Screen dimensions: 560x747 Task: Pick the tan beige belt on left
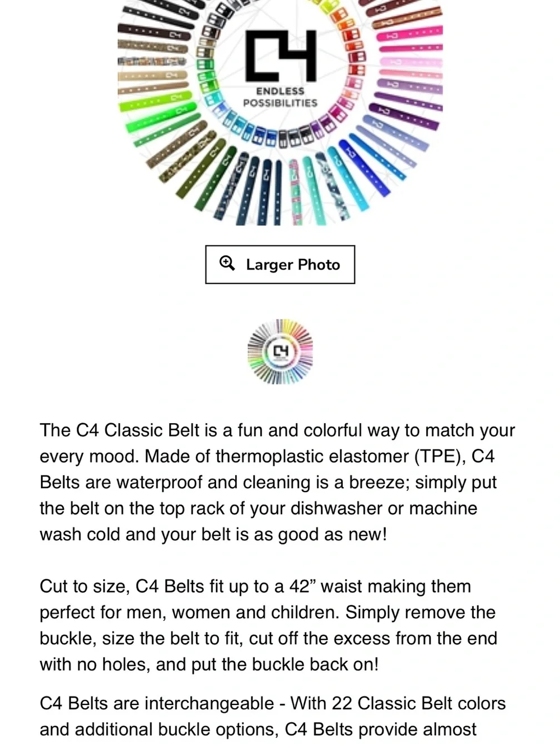pyautogui.click(x=153, y=75)
